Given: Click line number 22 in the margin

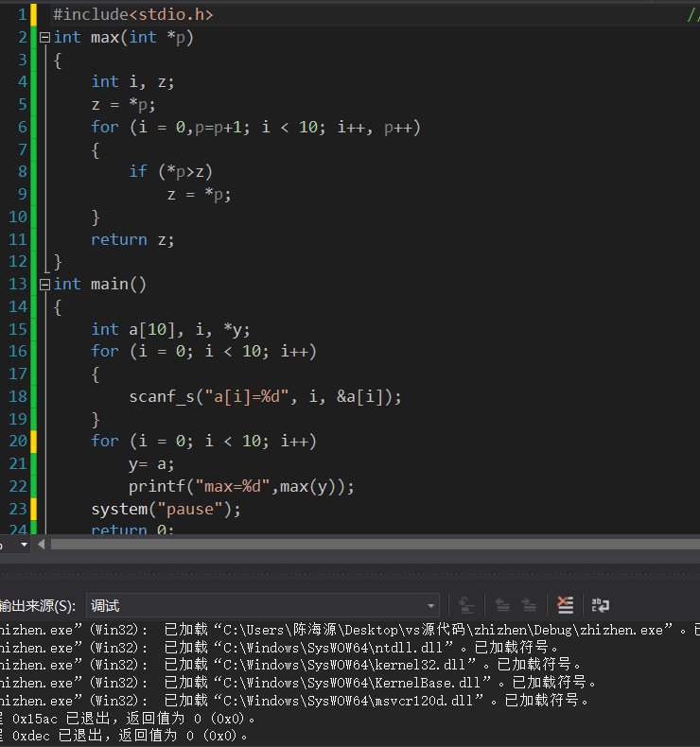Looking at the screenshot, I should 18,486.
